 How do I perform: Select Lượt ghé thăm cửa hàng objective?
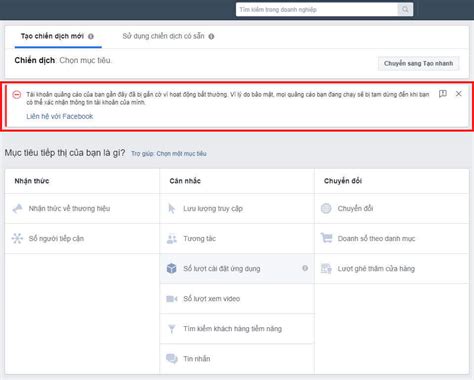coord(392,269)
